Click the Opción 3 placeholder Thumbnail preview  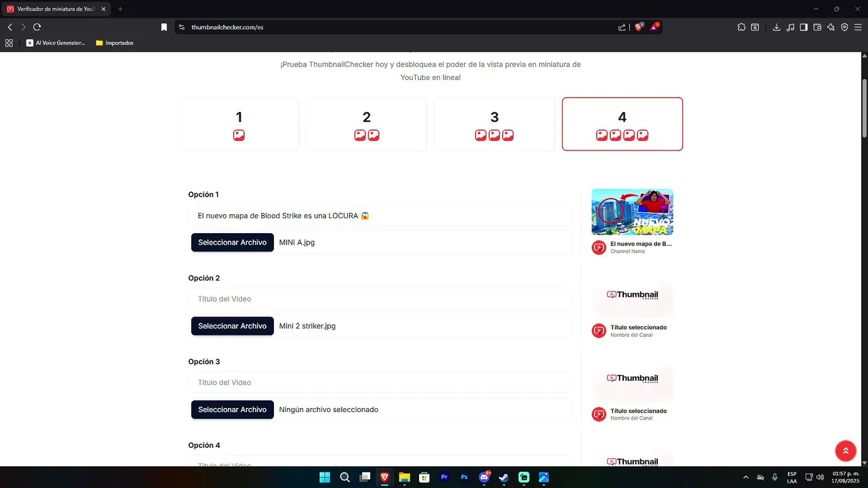(x=633, y=378)
